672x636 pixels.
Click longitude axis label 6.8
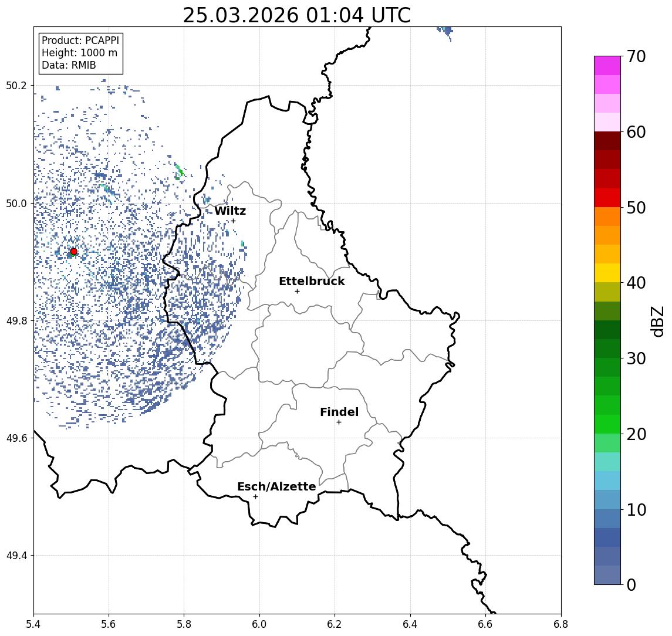click(560, 624)
